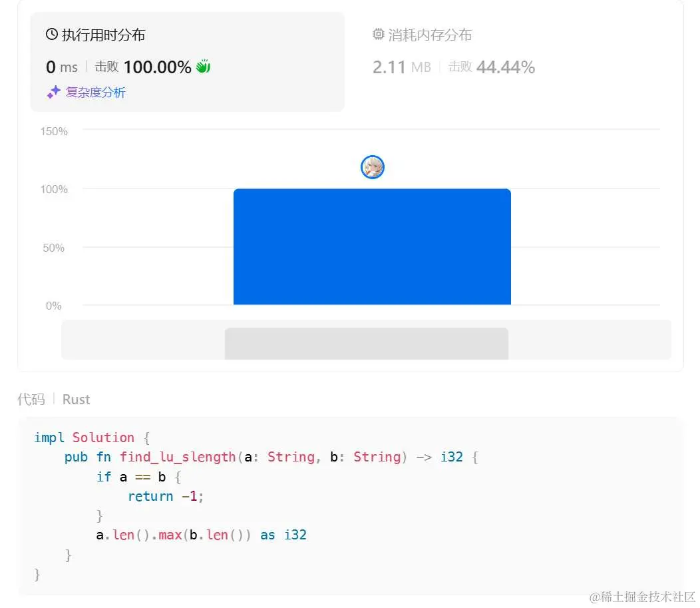
Task: Click the 0% axis label
Action: (54, 306)
